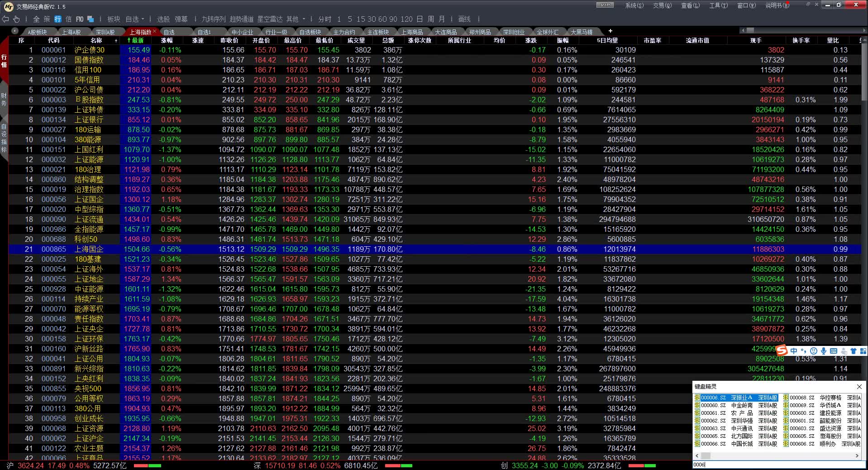
Task: Open 自设指标 left sidebar tab
Action: tap(4, 138)
